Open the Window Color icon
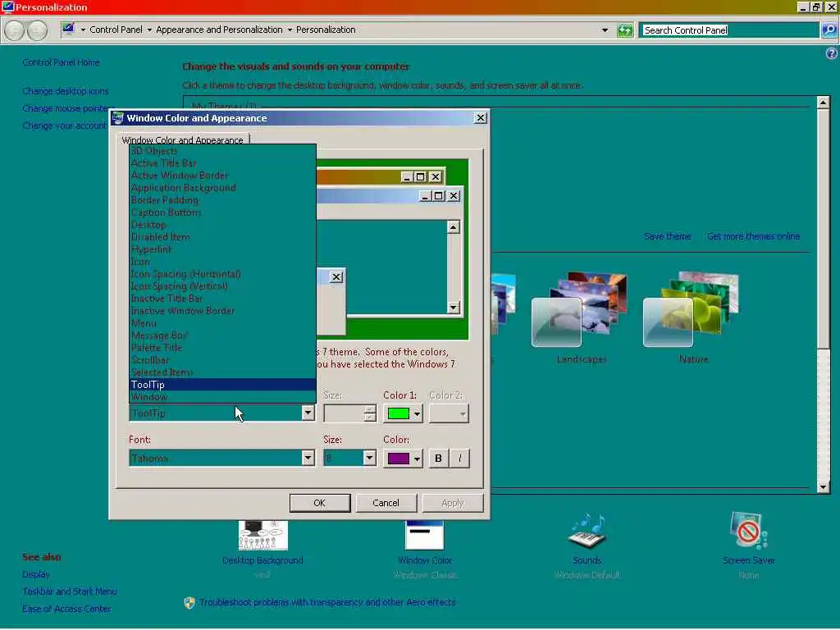This screenshot has width=840, height=630. pos(424,535)
